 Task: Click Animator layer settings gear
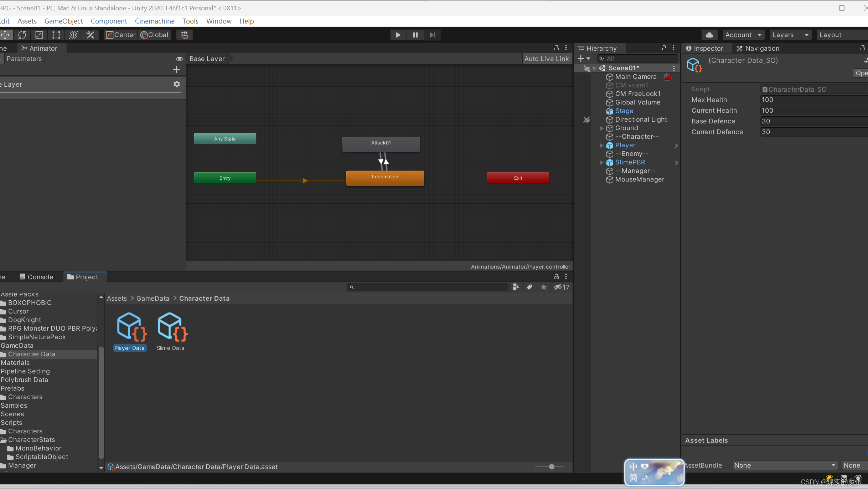pyautogui.click(x=177, y=84)
